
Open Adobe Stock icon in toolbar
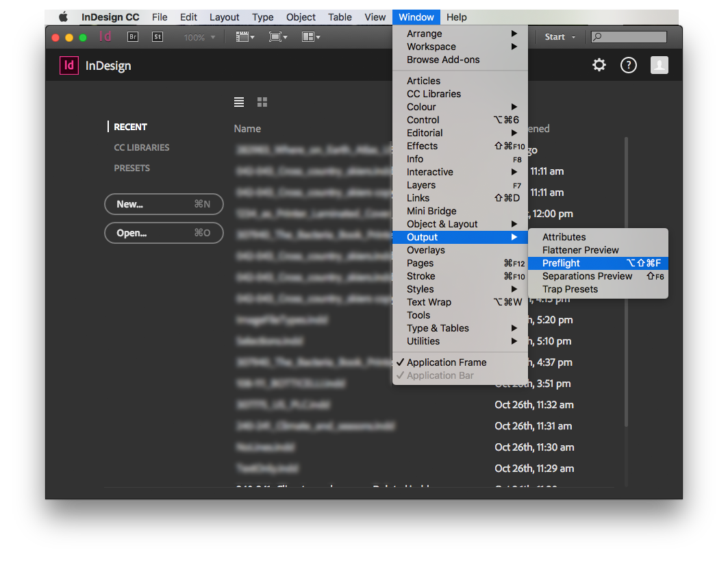click(x=158, y=37)
